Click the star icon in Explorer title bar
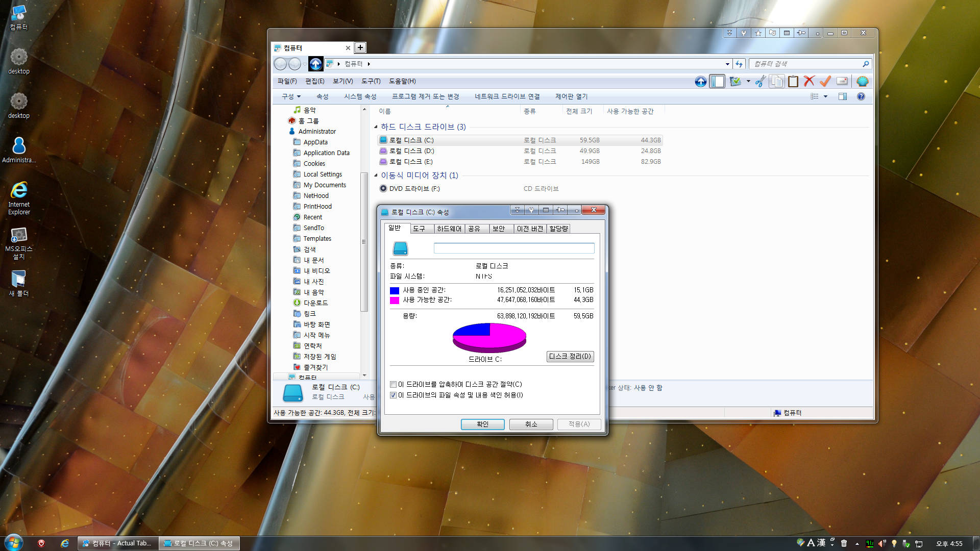The image size is (980, 551). pos(758,33)
